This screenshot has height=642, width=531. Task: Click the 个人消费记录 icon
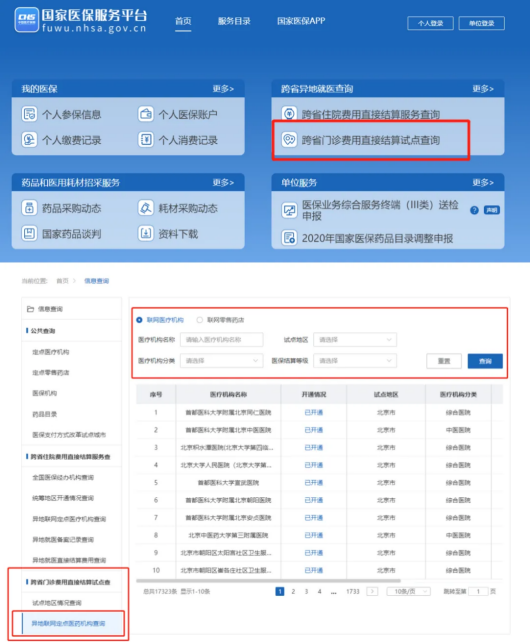pos(146,140)
